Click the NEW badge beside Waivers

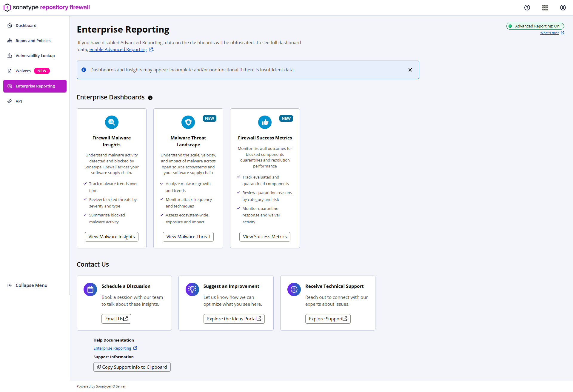click(42, 71)
